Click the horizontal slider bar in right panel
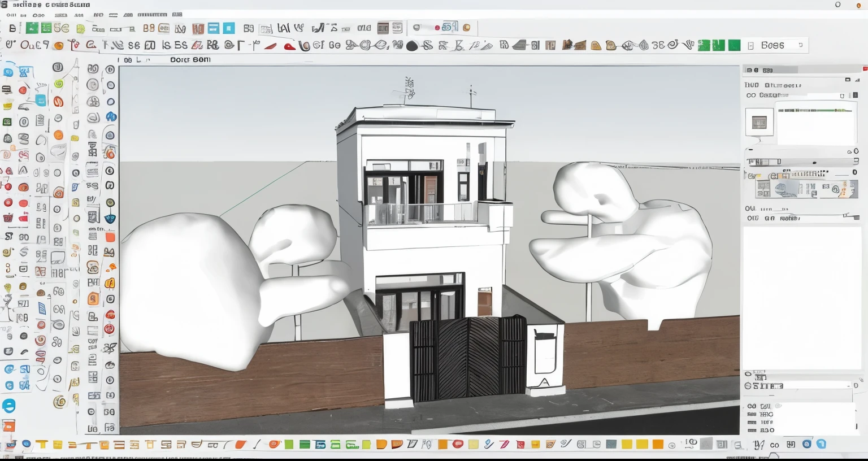Screen dimensions: 868x461 point(801,162)
